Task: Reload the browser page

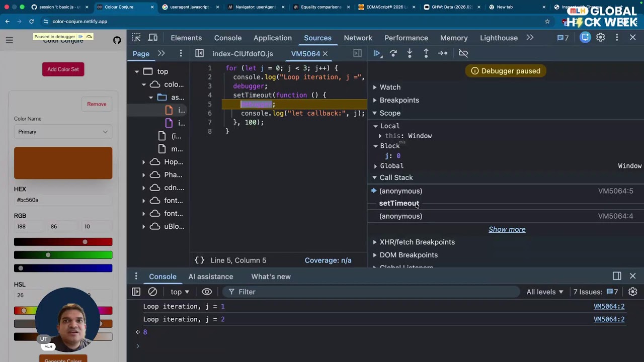Action: (31, 22)
